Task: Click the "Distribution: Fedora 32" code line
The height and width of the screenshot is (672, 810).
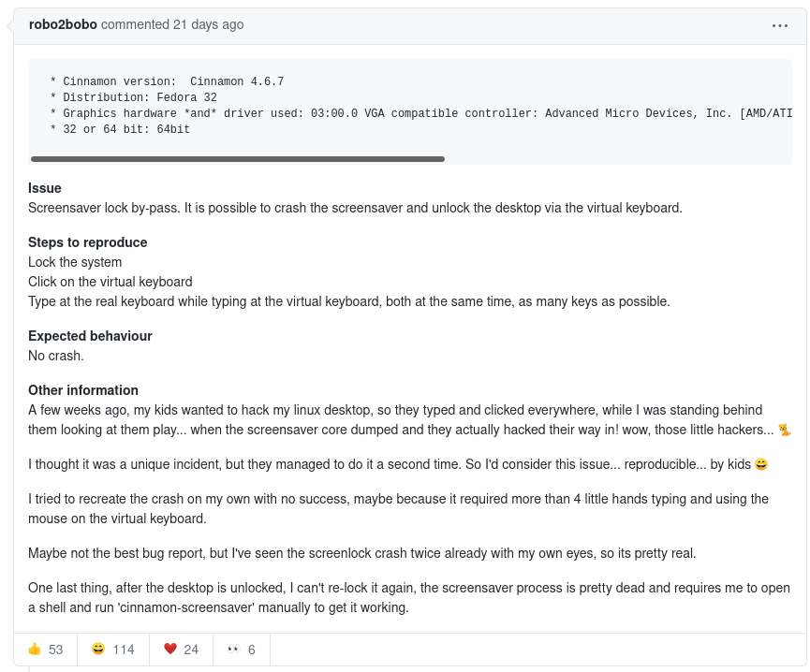Action: (x=133, y=97)
